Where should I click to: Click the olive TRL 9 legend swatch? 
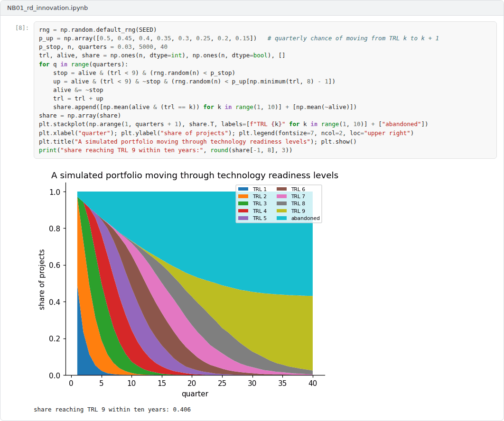pos(281,210)
